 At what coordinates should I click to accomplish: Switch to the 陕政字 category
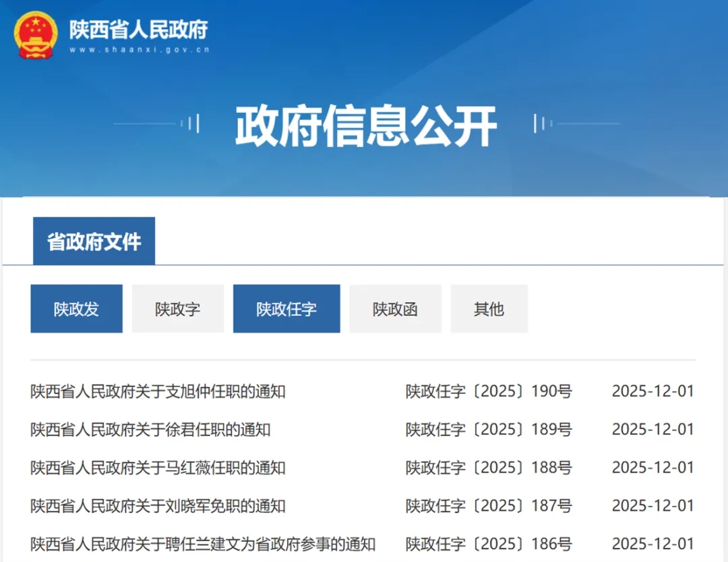click(x=177, y=309)
